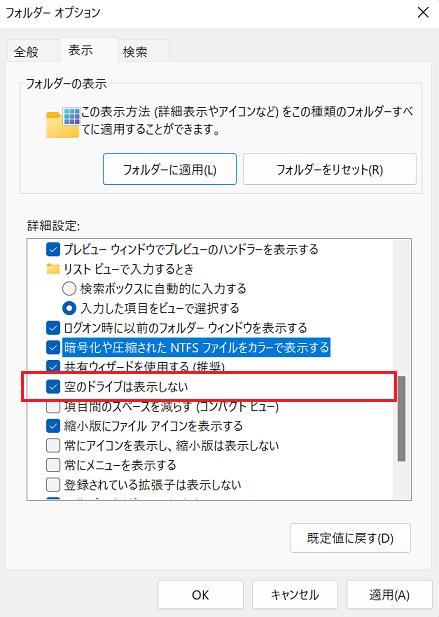Enable 項目間のスペースを減らす (コンパクト ビュー)
The height and width of the screenshot is (617, 439).
coord(53,406)
